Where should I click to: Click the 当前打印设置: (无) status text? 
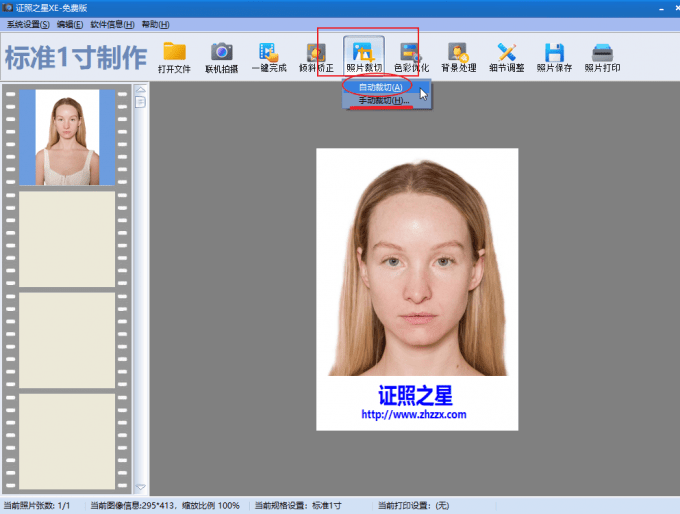coord(414,506)
